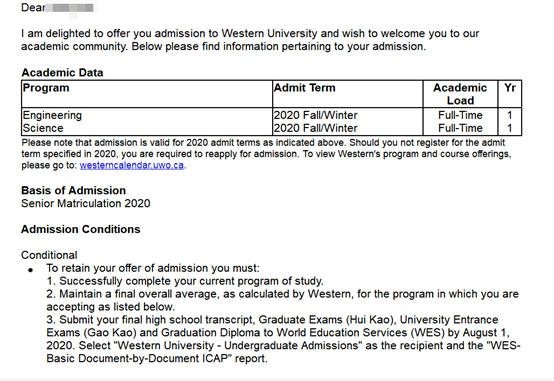Click condition 1 about completing current program
The height and width of the screenshot is (381, 554).
tap(185, 281)
